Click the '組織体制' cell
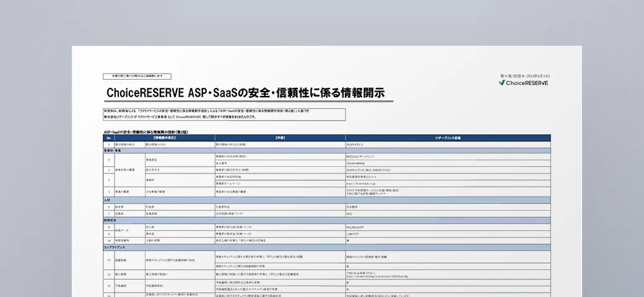Screen dimensions: 644x297 (x=130, y=260)
